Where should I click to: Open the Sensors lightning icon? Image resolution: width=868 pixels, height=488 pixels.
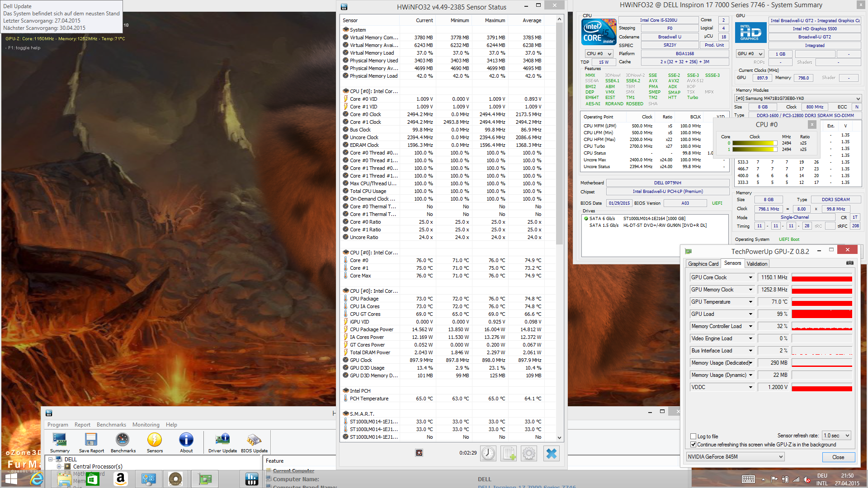(x=155, y=442)
